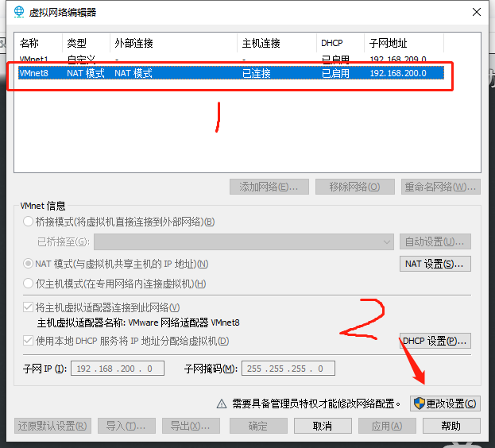This screenshot has width=495, height=448.
Task: Click the 确定 button
Action: tap(258, 426)
